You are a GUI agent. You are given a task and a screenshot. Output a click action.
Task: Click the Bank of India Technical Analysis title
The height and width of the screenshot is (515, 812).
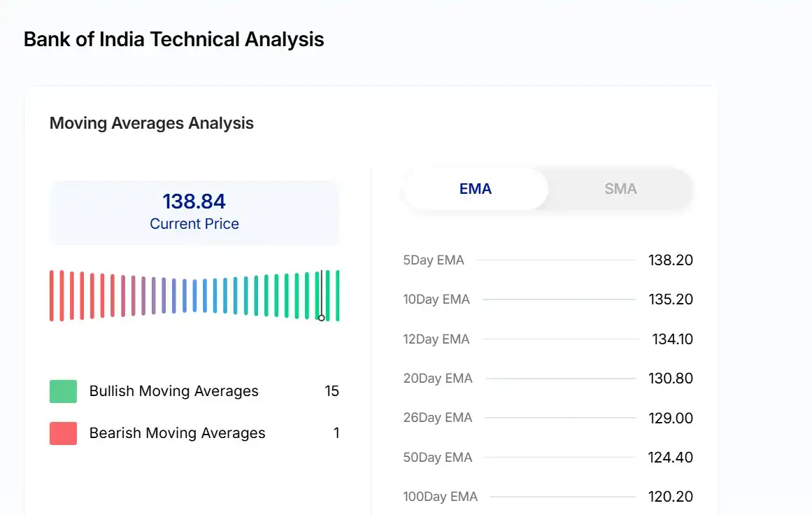[174, 39]
